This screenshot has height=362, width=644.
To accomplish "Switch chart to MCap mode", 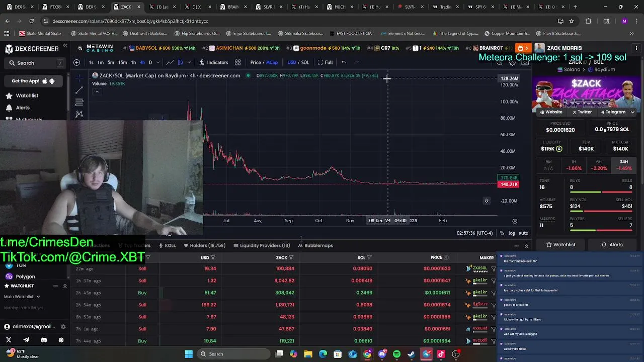I will click(272, 62).
